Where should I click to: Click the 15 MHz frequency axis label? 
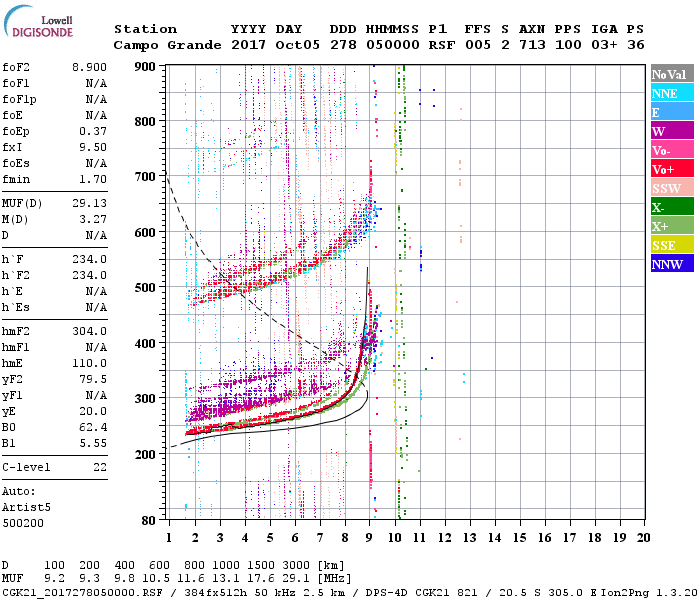pos(519,538)
